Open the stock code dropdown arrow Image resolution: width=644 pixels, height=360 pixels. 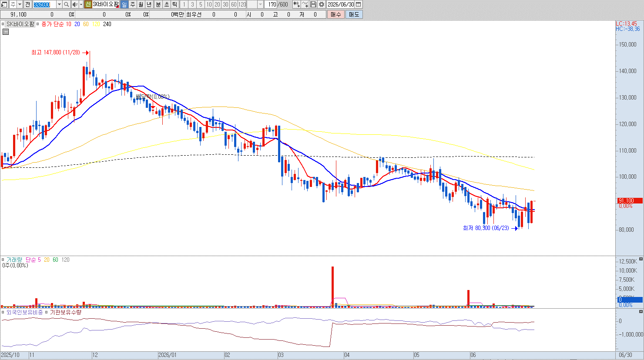(x=59, y=4)
